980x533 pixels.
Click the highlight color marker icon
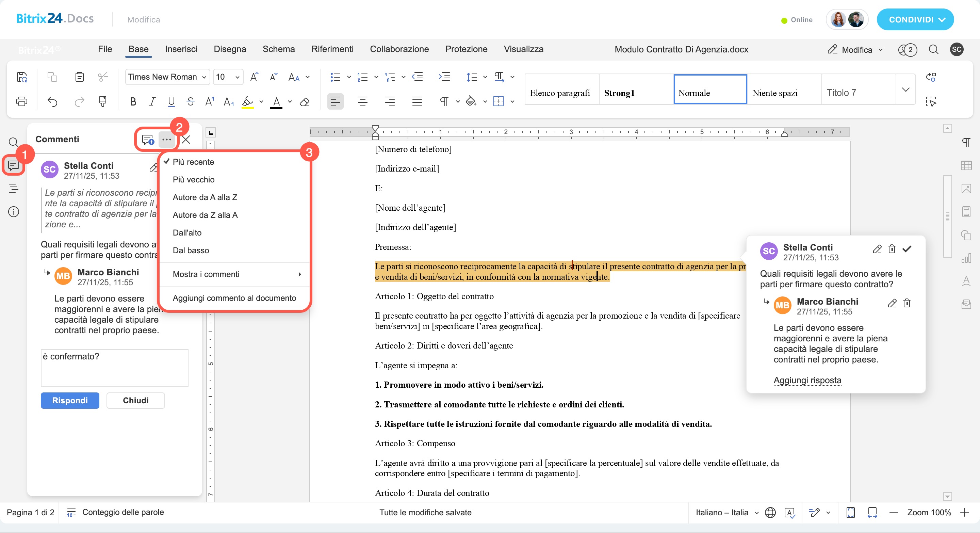(x=248, y=101)
